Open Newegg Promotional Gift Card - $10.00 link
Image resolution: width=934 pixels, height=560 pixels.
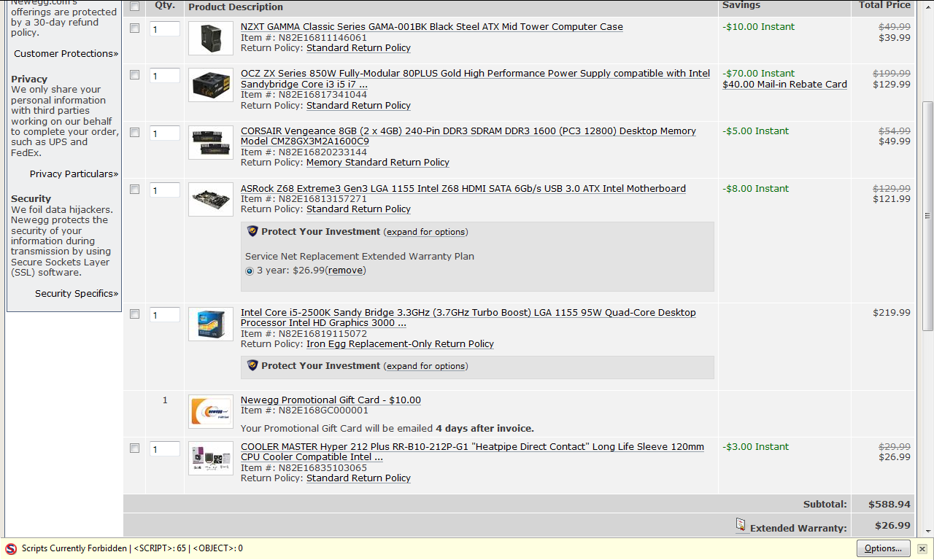[331, 400]
